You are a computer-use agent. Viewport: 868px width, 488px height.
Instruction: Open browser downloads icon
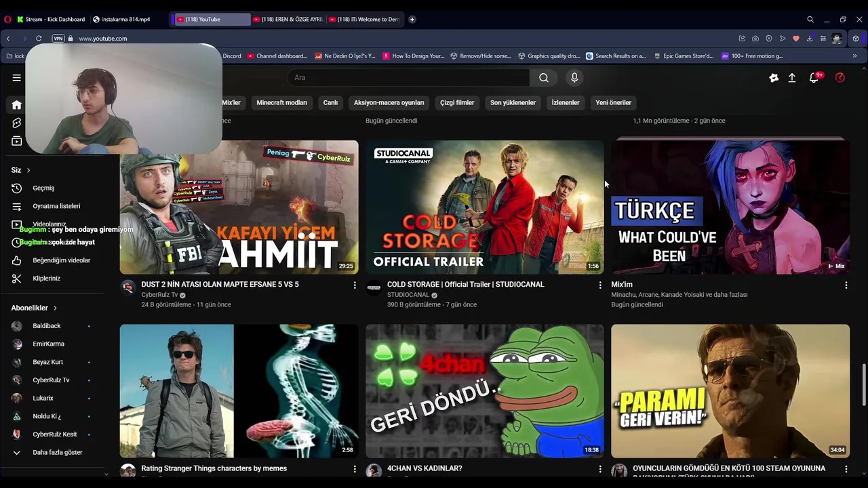click(810, 39)
